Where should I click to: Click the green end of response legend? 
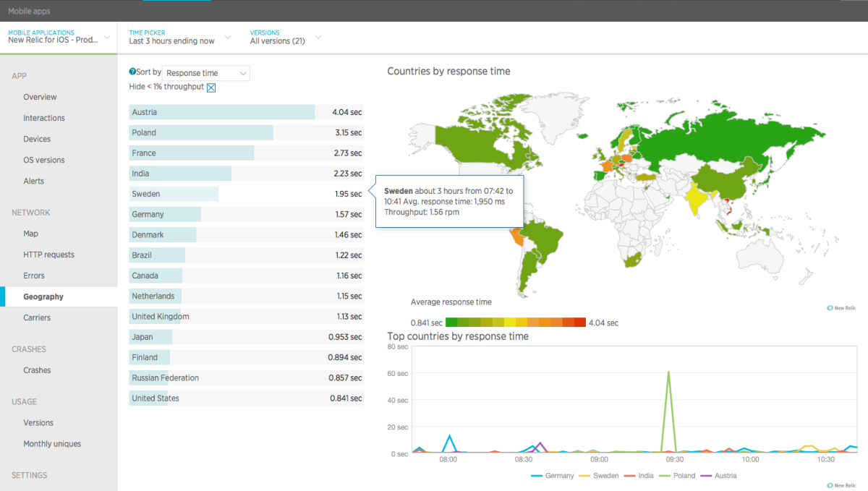click(x=451, y=323)
